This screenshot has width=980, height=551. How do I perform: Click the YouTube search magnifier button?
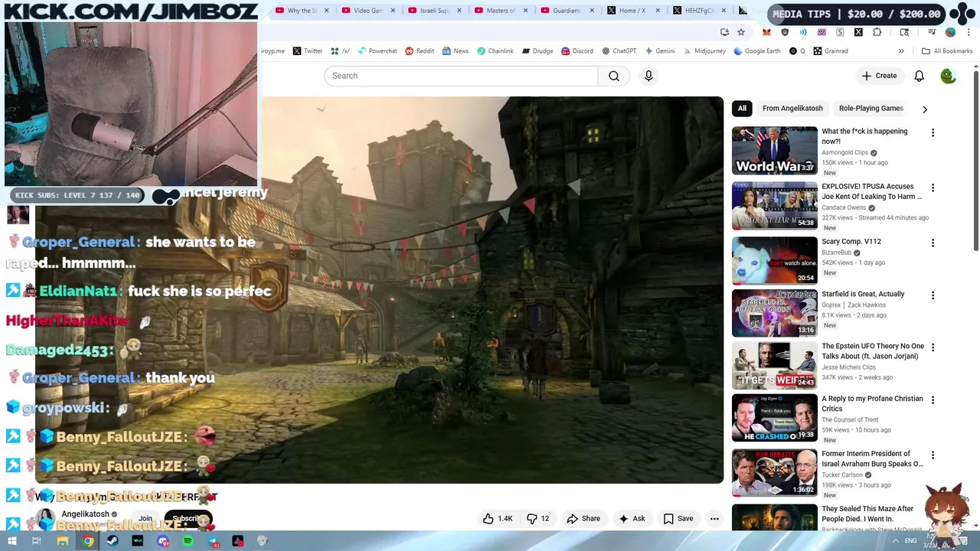614,76
